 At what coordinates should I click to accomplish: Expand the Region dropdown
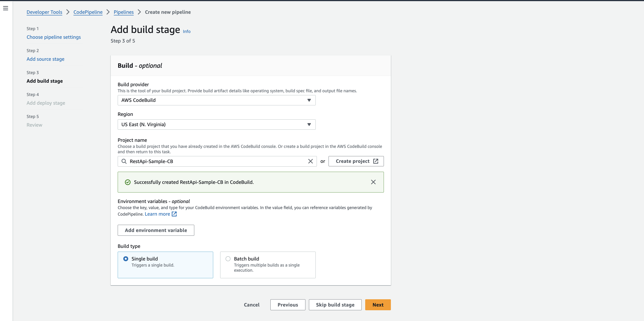(x=216, y=125)
